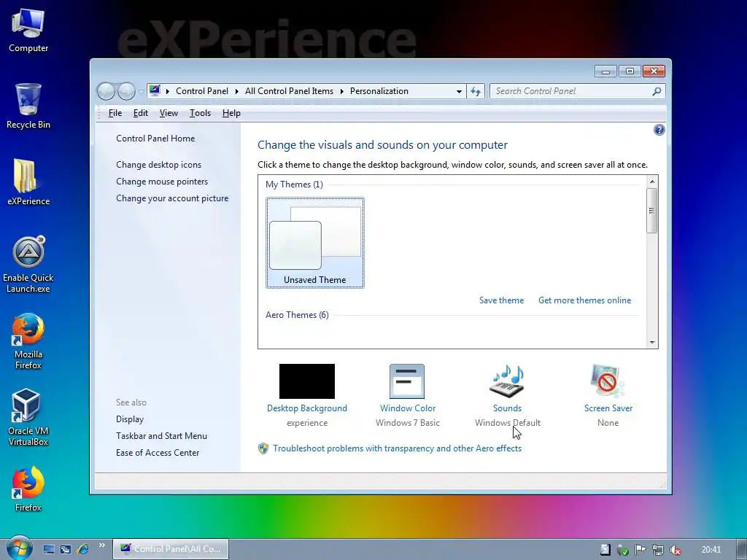Open Change mouse pointers link

(x=162, y=182)
